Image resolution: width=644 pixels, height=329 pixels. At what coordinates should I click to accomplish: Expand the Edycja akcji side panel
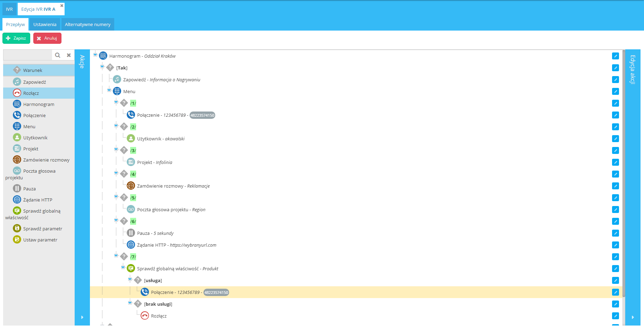coord(633,317)
